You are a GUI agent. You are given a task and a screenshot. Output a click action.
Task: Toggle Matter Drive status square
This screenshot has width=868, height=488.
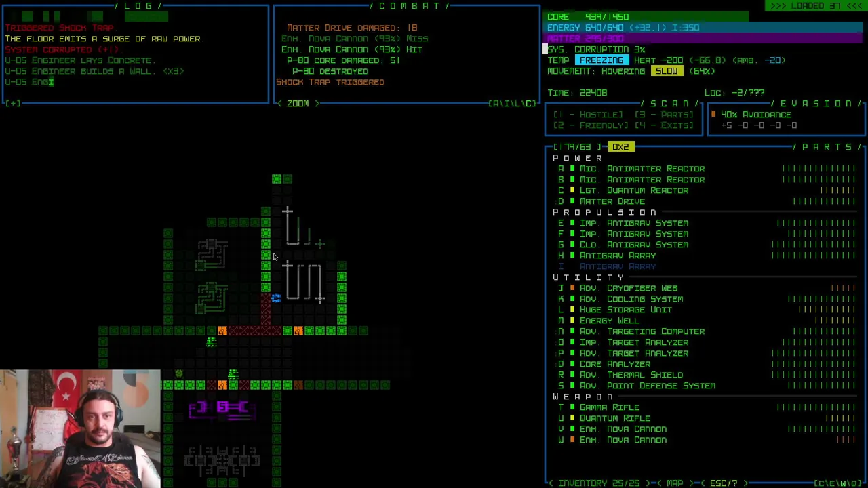(x=572, y=201)
